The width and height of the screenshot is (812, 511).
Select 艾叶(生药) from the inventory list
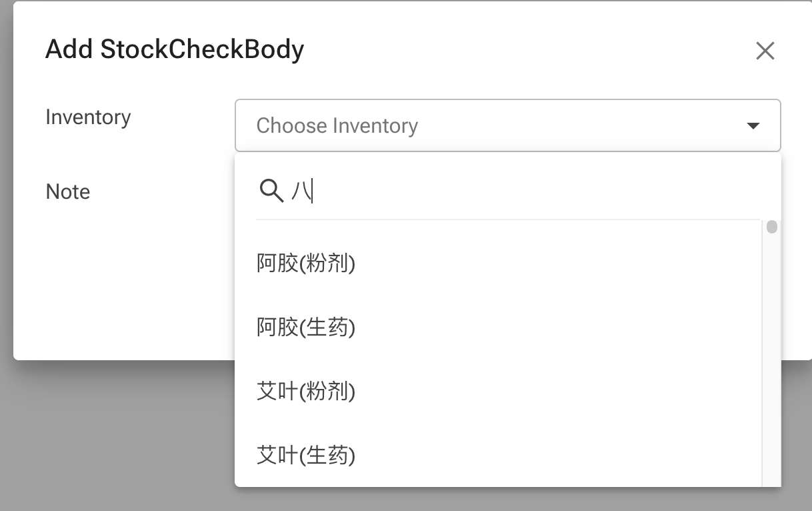[x=306, y=456]
